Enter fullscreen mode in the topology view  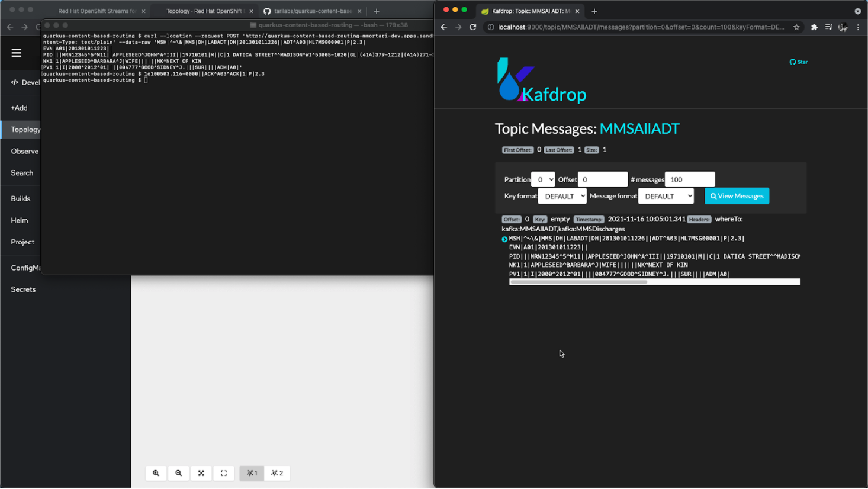(x=223, y=473)
